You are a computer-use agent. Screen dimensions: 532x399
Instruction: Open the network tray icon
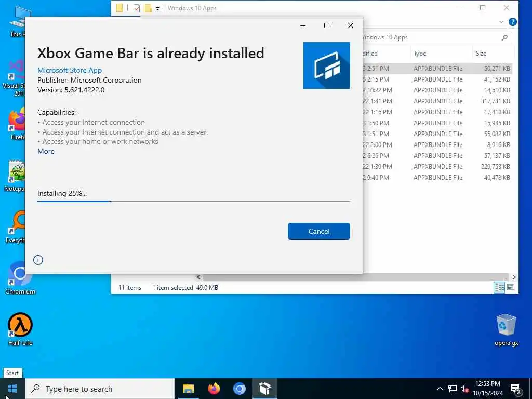(x=453, y=389)
